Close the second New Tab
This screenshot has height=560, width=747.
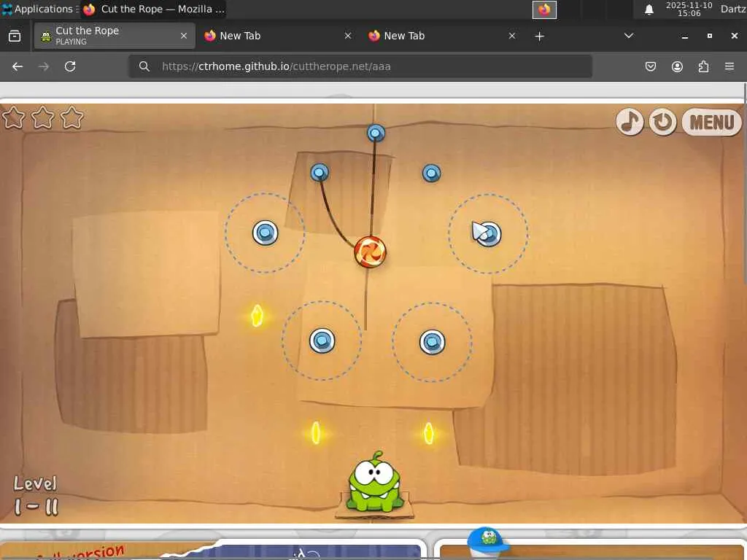click(x=511, y=36)
